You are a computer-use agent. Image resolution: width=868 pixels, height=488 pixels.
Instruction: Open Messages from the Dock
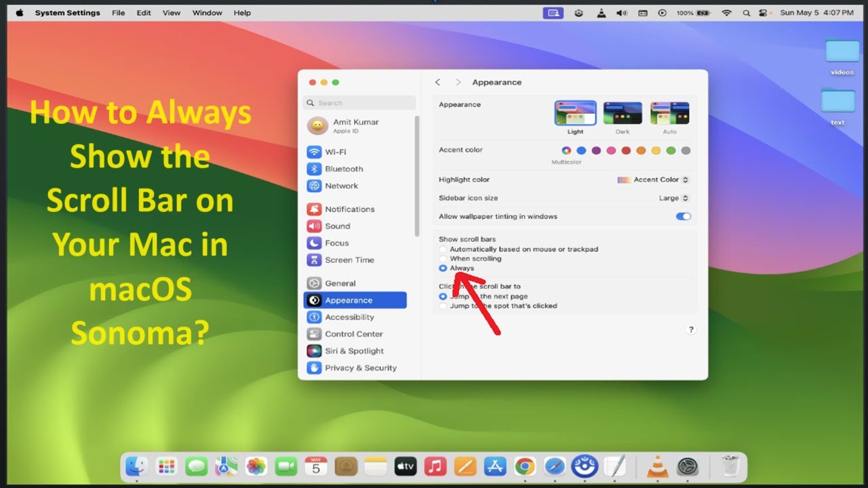[197, 466]
